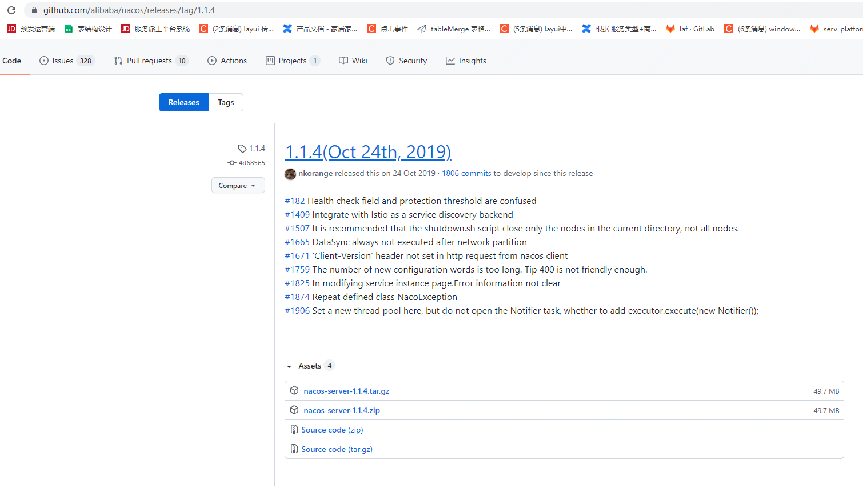Open the Issues tab
Image resolution: width=863 pixels, height=504 pixels.
pos(67,61)
